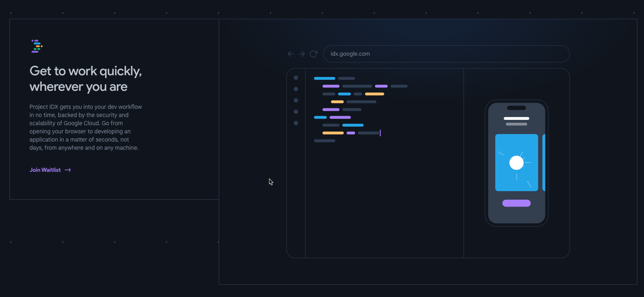Click the Project IDX logo icon
The height and width of the screenshot is (297, 644).
tap(37, 46)
